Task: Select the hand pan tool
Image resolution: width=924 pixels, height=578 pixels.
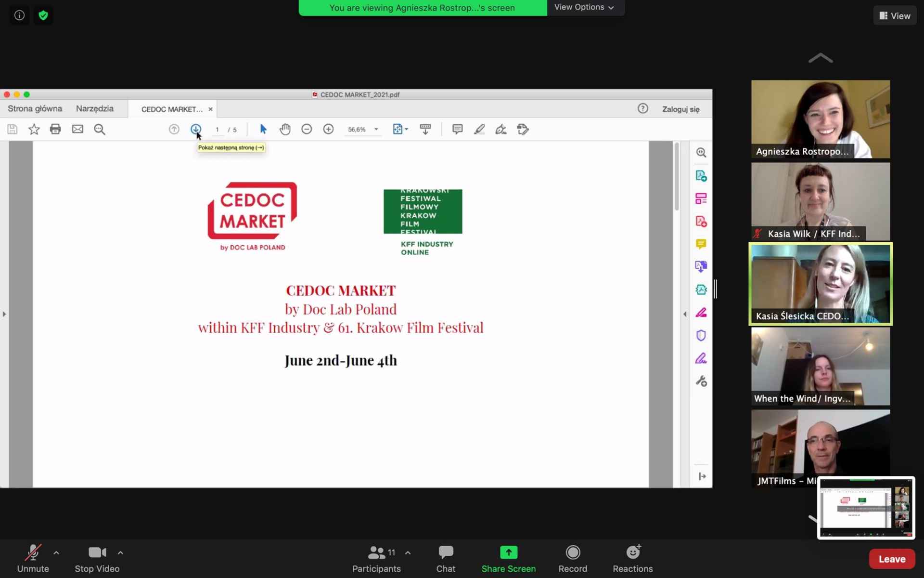Action: pyautogui.click(x=285, y=129)
